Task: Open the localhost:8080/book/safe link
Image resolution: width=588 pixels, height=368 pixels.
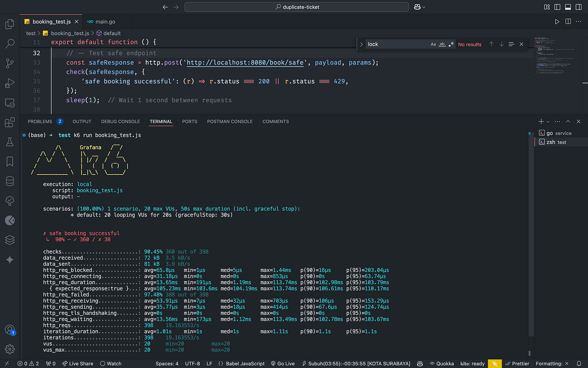Action: coord(245,63)
